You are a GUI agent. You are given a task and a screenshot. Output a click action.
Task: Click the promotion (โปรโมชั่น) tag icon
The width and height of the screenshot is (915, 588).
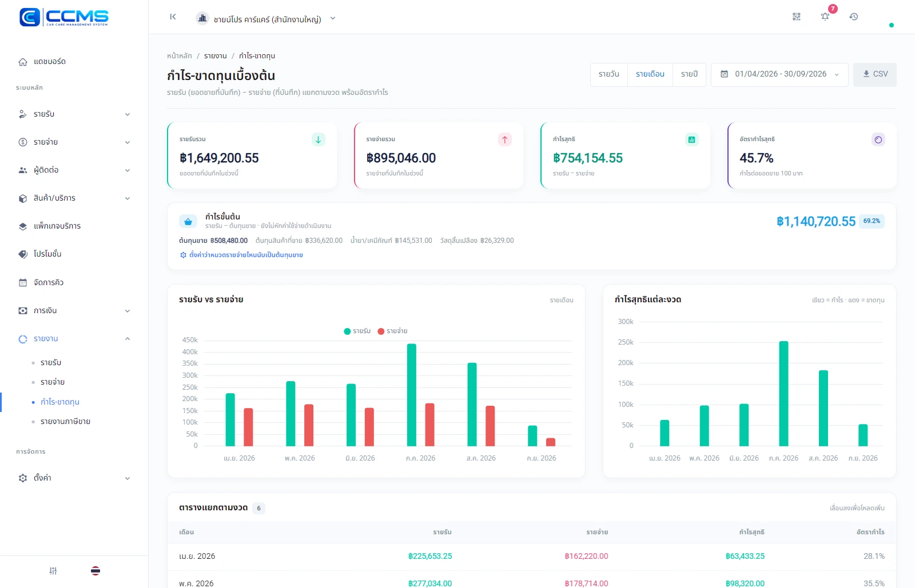click(23, 254)
